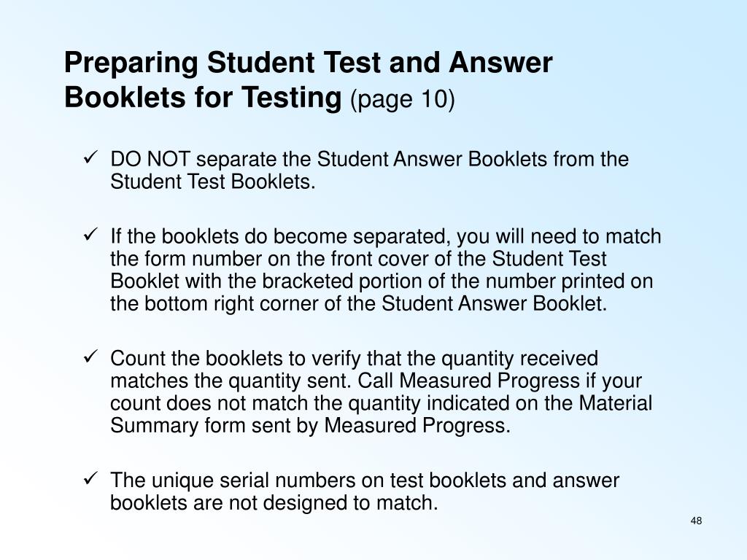Click the checkmark beside The unique serial numbers
The width and height of the screenshot is (747, 560).
point(90,478)
